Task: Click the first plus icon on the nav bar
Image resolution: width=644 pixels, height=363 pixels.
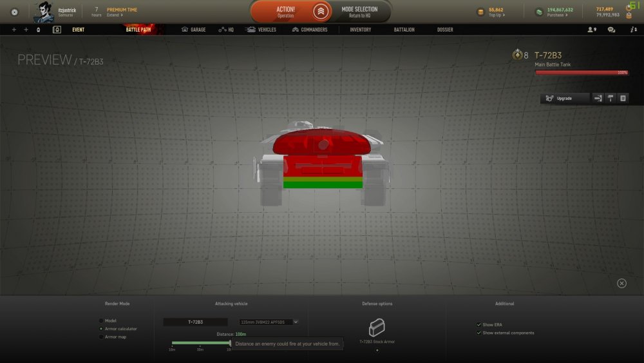Action: (x=14, y=30)
